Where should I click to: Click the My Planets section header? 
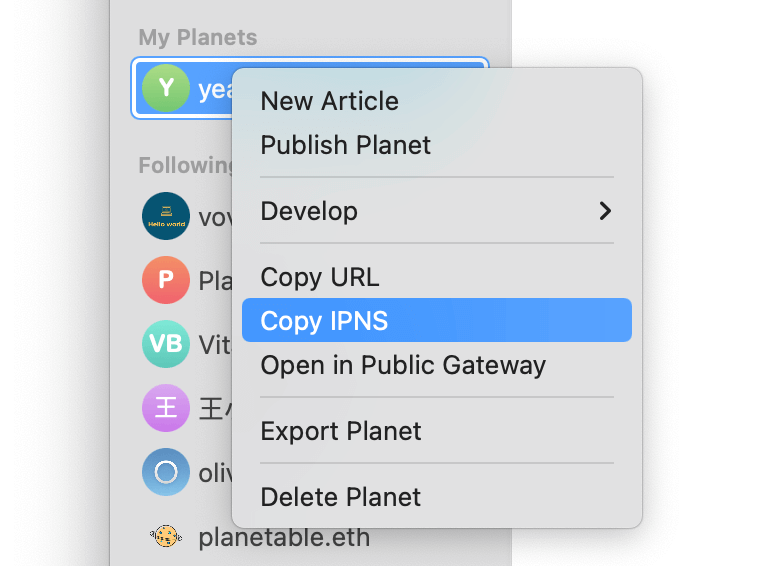pyautogui.click(x=198, y=38)
